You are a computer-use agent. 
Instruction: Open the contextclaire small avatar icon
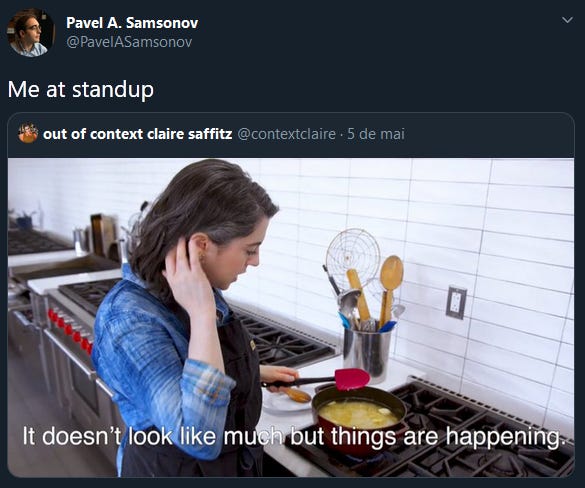[x=28, y=133]
